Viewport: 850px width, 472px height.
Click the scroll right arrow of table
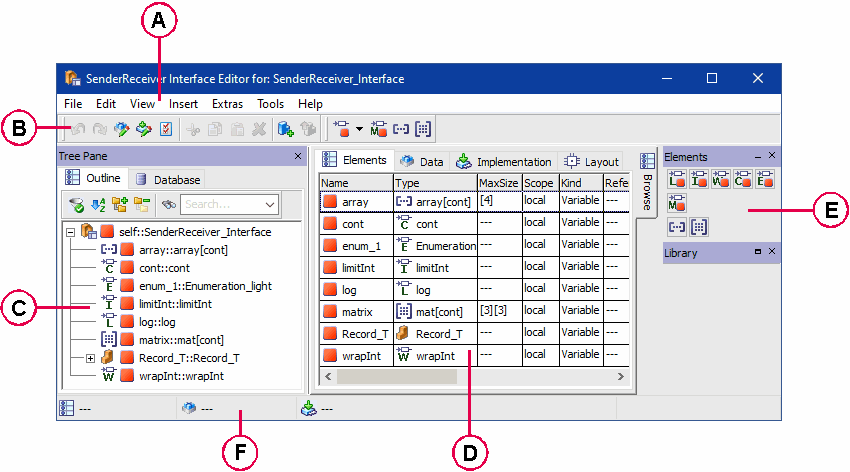pyautogui.click(x=621, y=376)
